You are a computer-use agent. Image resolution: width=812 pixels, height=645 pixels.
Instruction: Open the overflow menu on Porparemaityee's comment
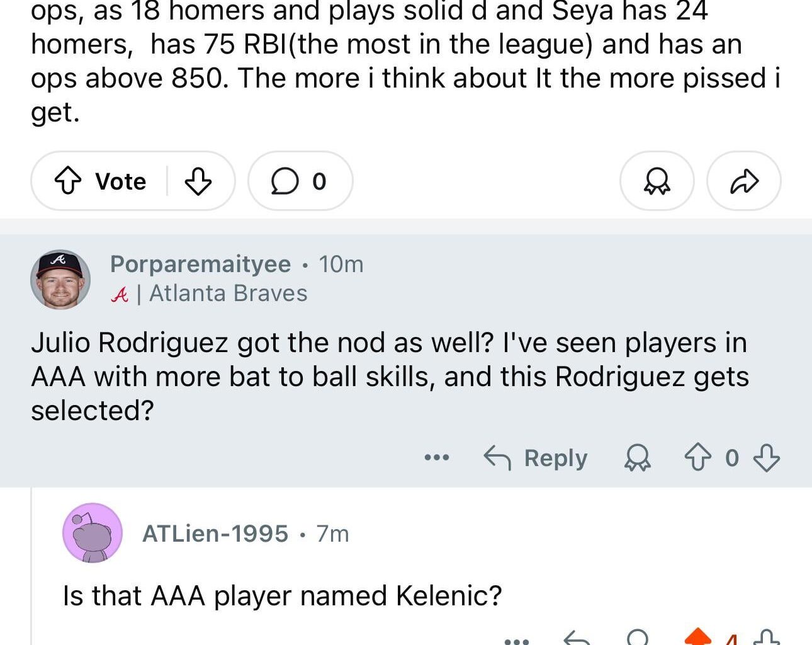tap(437, 459)
